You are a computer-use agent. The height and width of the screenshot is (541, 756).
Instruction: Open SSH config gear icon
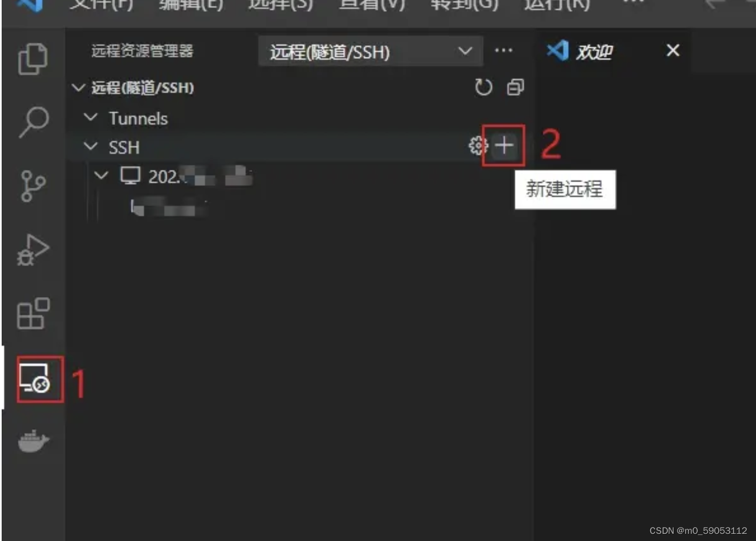[x=478, y=145]
